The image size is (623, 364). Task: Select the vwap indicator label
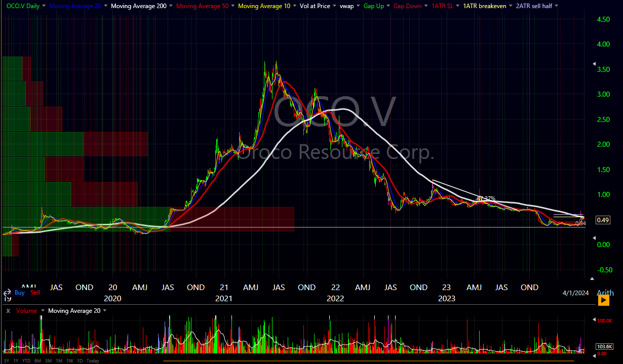coord(347,6)
